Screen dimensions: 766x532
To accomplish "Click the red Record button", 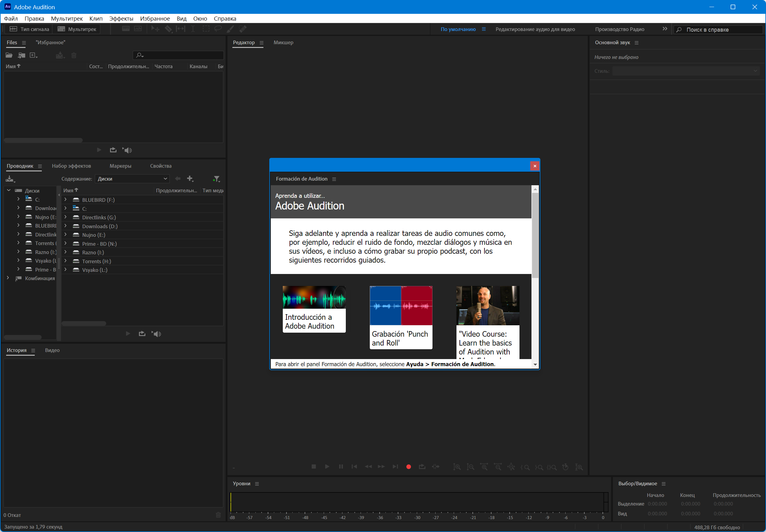I will coord(409,467).
